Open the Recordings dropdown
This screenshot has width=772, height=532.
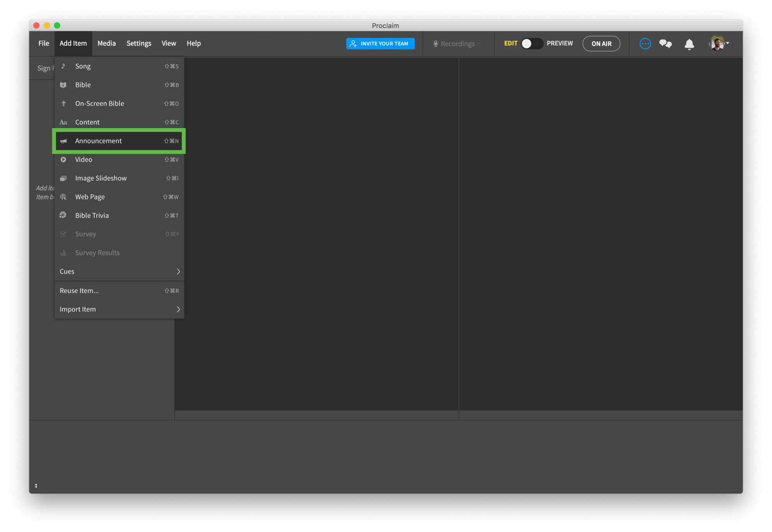pyautogui.click(x=457, y=44)
